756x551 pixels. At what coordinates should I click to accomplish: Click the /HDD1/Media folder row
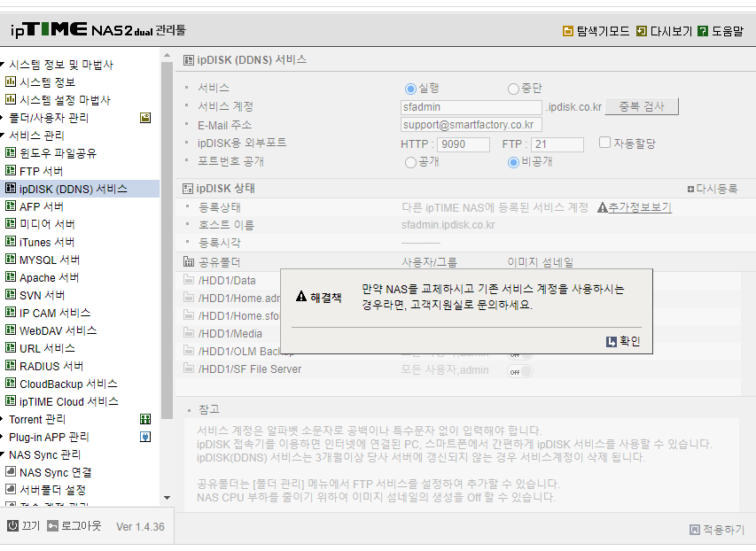coord(230,334)
